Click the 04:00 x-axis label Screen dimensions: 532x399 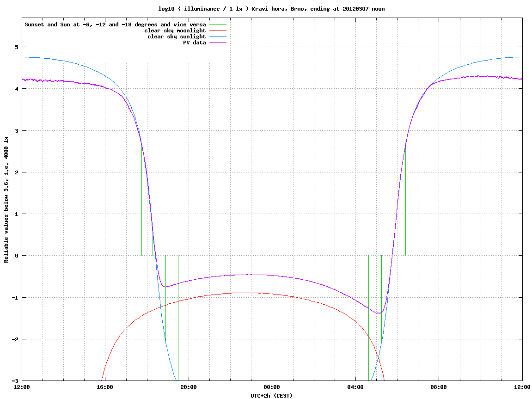point(355,387)
